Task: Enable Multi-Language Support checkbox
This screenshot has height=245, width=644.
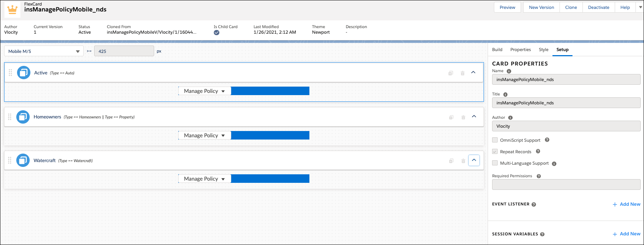Action: pos(495,163)
